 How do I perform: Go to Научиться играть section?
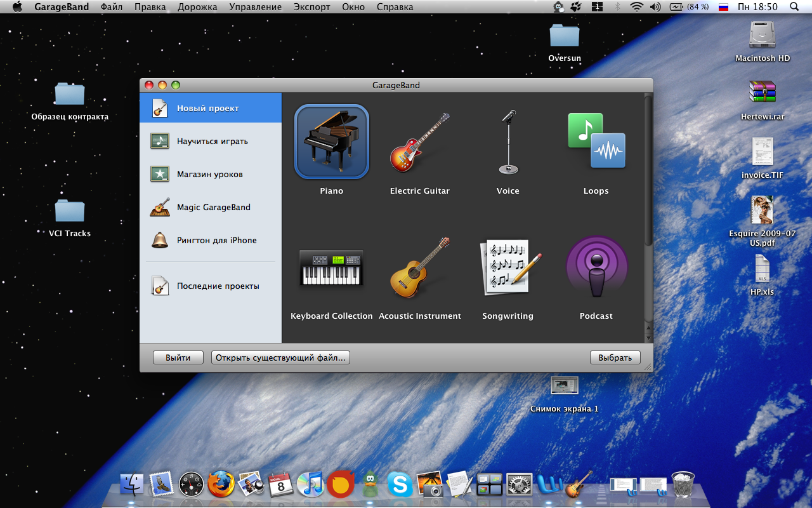coord(211,141)
